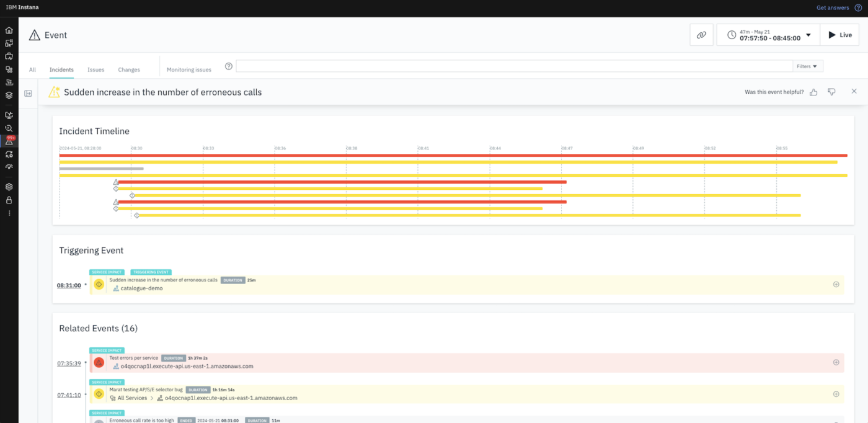Switch to the Issues tab

[x=95, y=70]
